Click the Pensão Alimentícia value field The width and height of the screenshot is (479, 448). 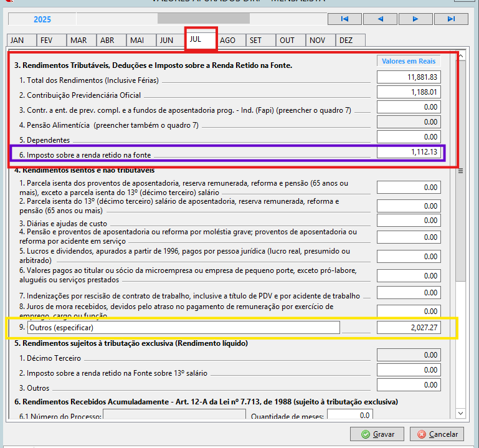(409, 122)
